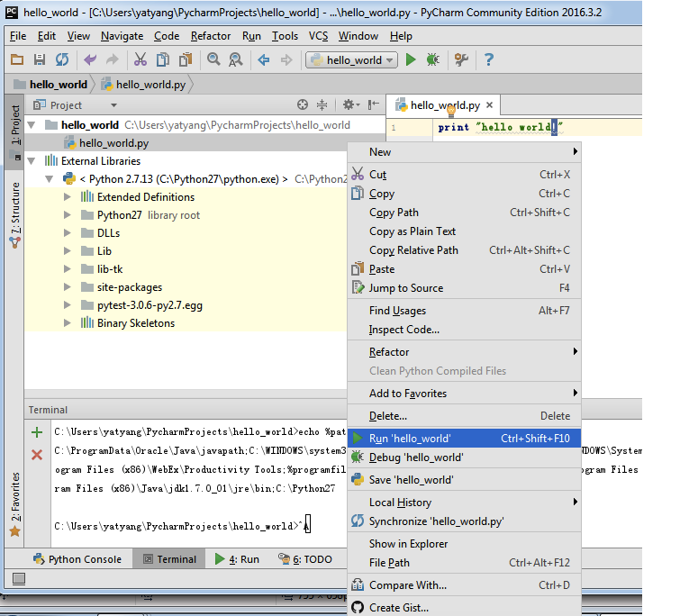680x616 pixels.
Task: Click the Open folder toolbar icon
Action: [x=17, y=59]
